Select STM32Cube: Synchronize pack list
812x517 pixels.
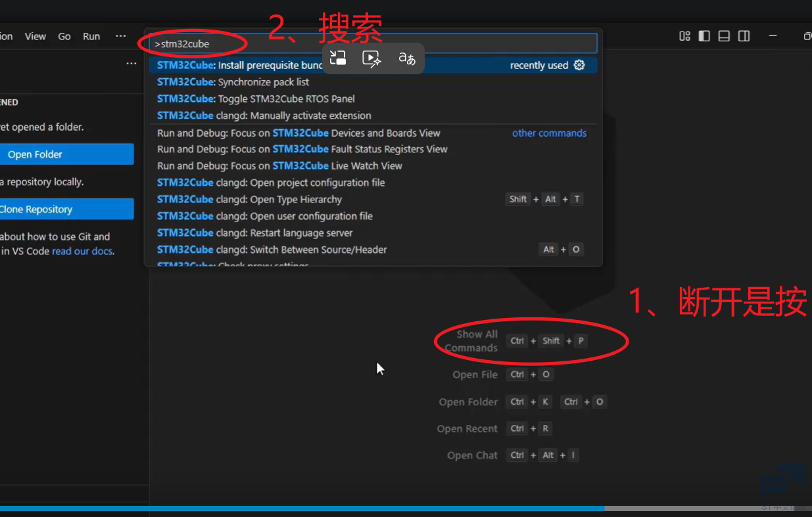[x=373, y=82]
